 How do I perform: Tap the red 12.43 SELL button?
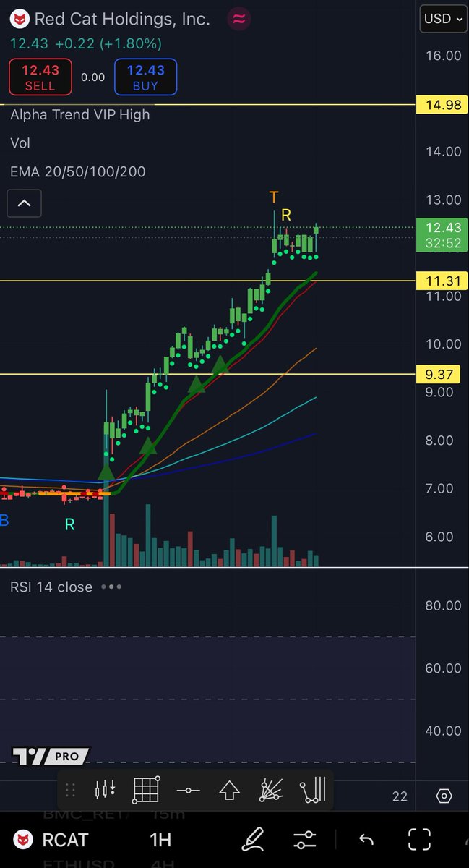tap(40, 77)
